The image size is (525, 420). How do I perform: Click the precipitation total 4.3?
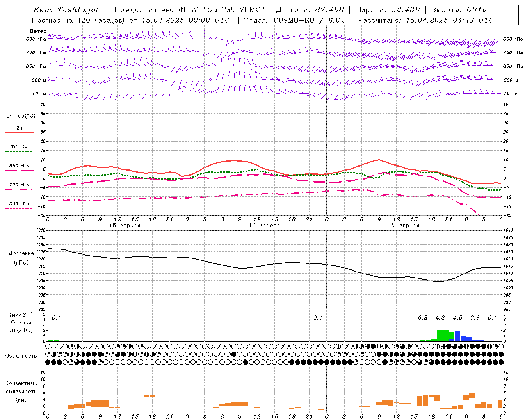pyautogui.click(x=440, y=317)
